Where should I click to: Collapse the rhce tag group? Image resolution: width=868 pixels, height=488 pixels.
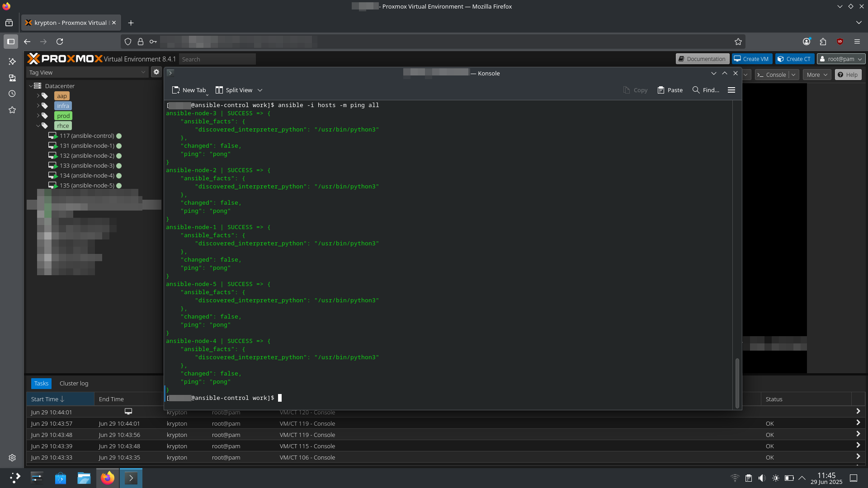(38, 126)
